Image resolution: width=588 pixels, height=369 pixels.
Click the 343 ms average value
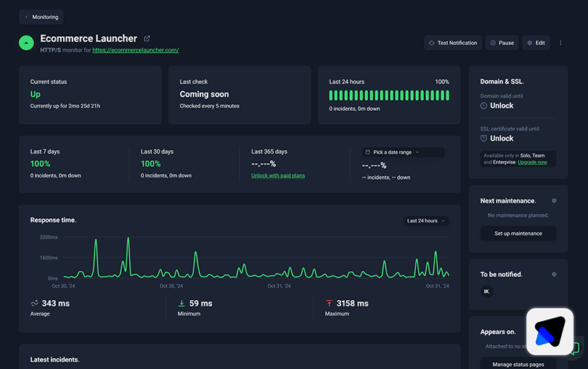coord(55,304)
